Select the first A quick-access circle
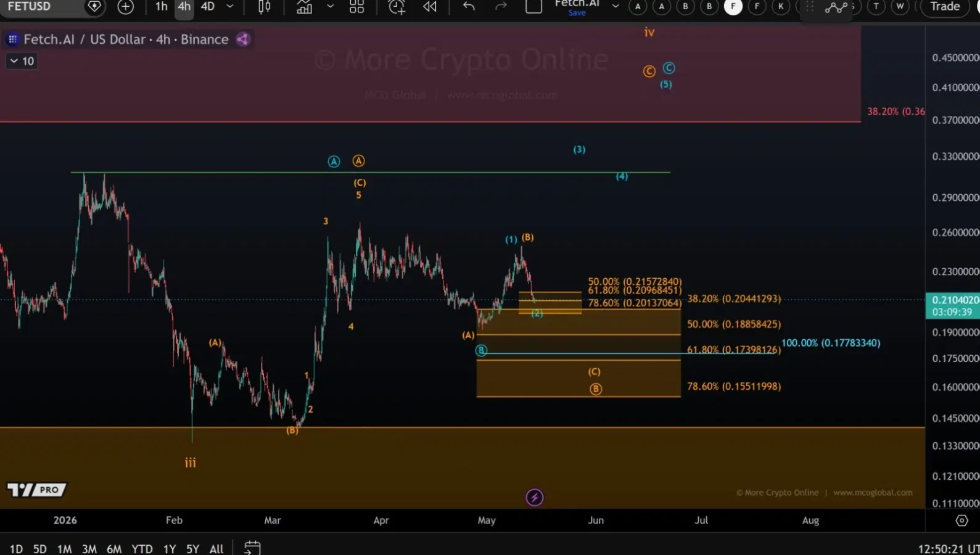The height and width of the screenshot is (555, 980). (638, 7)
